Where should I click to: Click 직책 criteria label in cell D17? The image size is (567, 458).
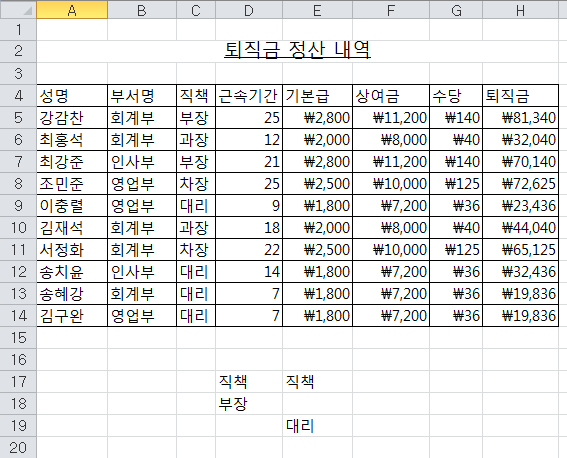pyautogui.click(x=249, y=381)
